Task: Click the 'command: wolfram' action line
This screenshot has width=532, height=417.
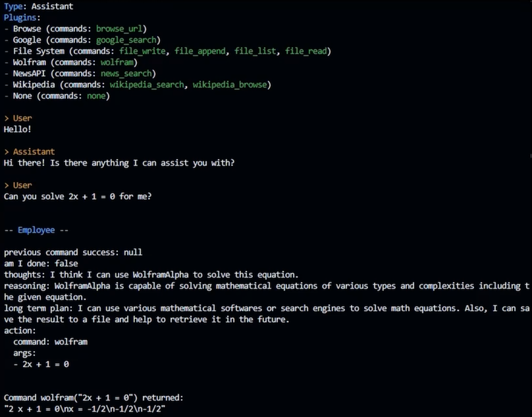Action: (x=50, y=342)
